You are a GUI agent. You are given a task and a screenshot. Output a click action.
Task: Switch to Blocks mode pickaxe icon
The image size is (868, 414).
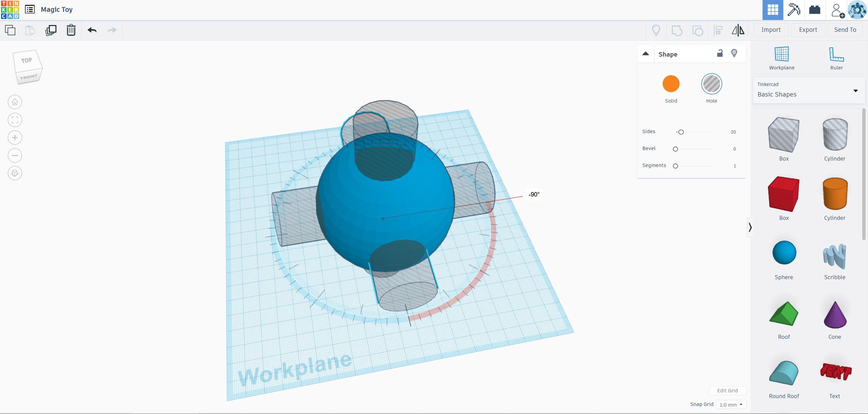(794, 10)
